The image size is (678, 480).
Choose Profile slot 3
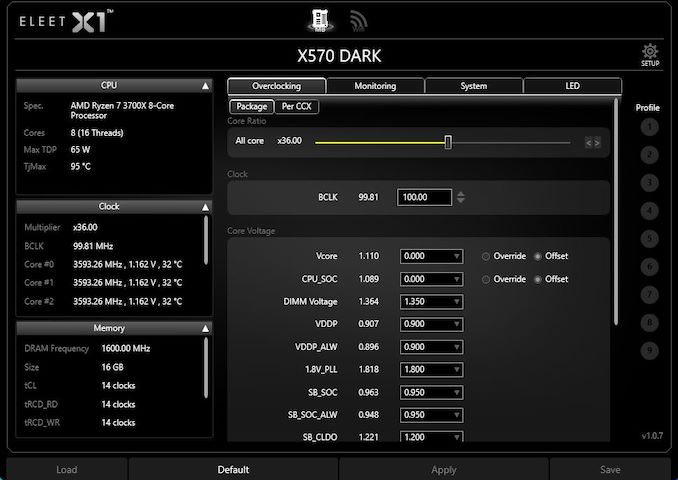pos(649,182)
